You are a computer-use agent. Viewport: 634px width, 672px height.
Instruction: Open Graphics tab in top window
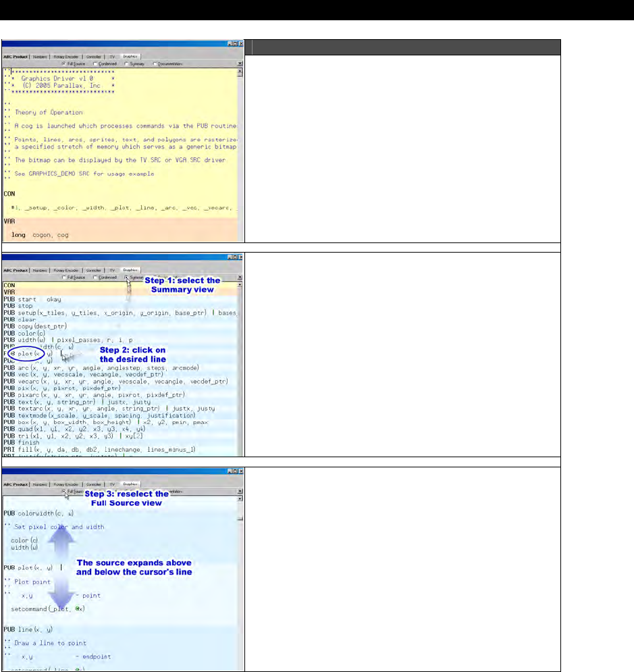click(130, 56)
